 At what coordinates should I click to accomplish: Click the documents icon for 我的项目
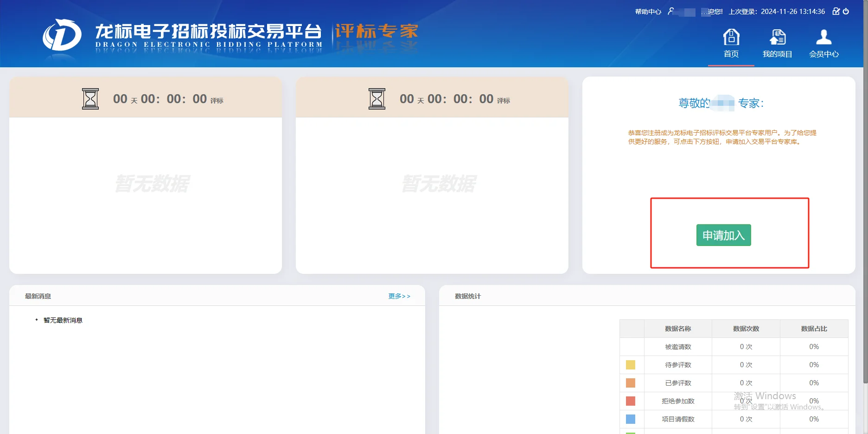(777, 37)
